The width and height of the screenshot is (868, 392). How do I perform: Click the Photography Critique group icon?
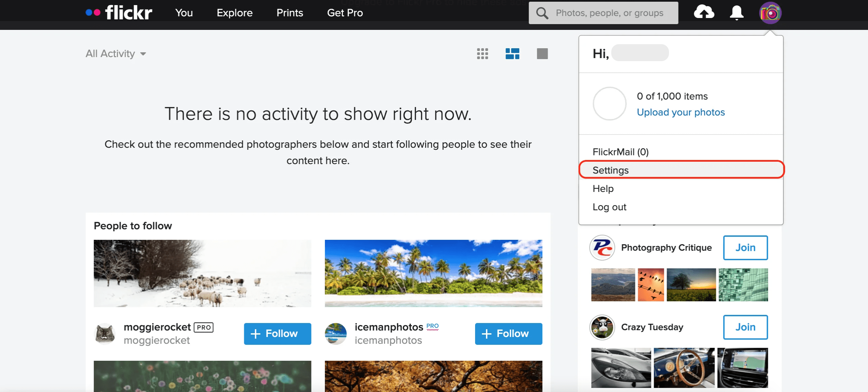[602, 248]
